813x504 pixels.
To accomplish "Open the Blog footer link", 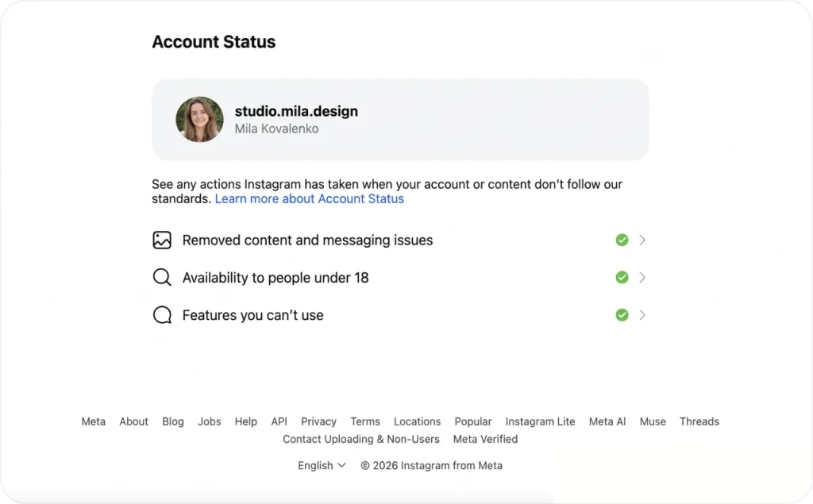I will tap(172, 421).
